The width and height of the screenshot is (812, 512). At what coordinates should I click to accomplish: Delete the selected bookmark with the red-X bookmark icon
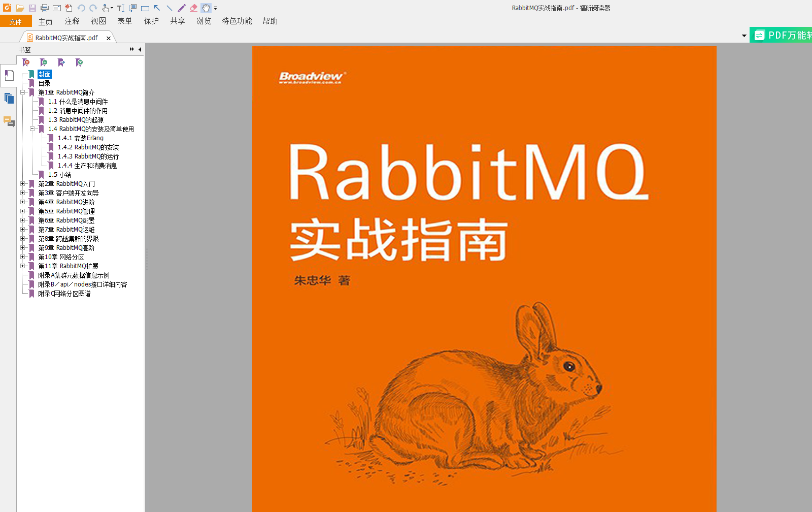(x=26, y=62)
